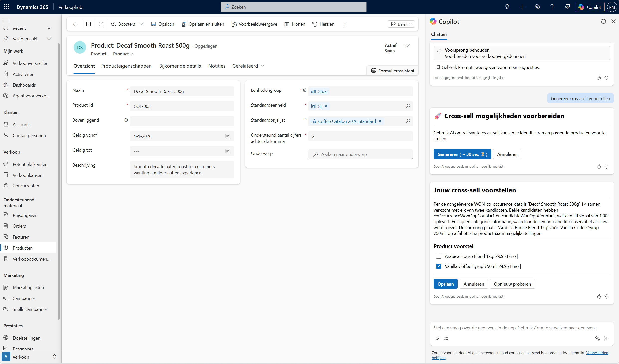Open record in new window icon
619x364 pixels.
tap(101, 24)
